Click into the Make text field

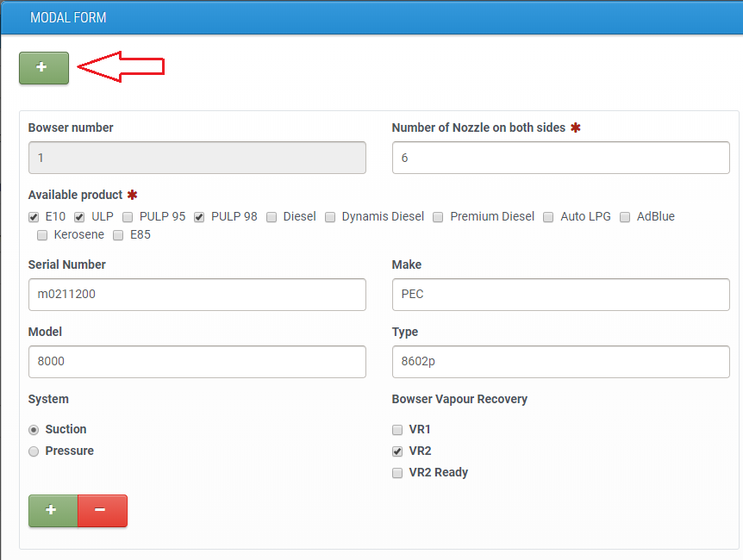[x=560, y=295]
